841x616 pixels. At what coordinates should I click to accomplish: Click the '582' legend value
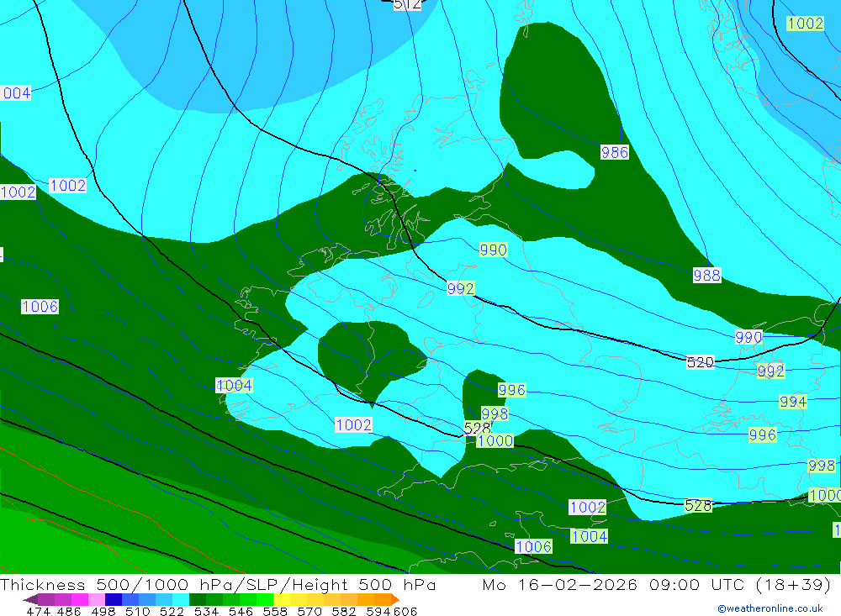pos(343,612)
